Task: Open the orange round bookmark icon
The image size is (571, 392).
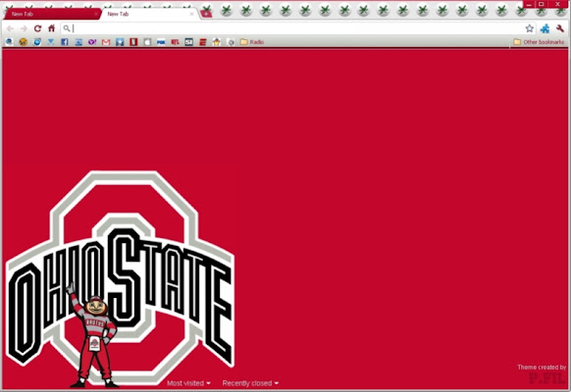Action: 23,42
